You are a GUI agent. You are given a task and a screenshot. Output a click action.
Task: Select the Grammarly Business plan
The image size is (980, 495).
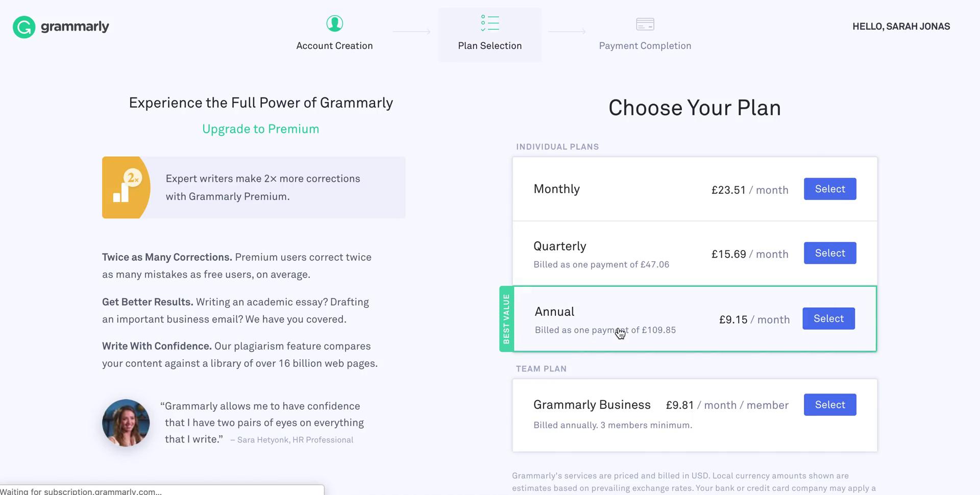[x=830, y=405]
